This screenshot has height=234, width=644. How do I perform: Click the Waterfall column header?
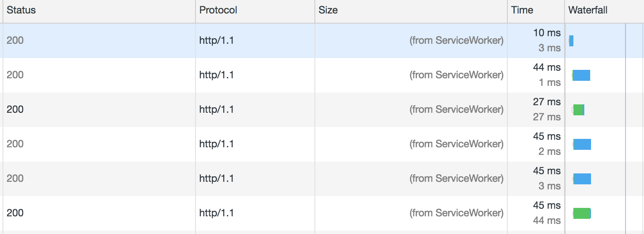[588, 10]
